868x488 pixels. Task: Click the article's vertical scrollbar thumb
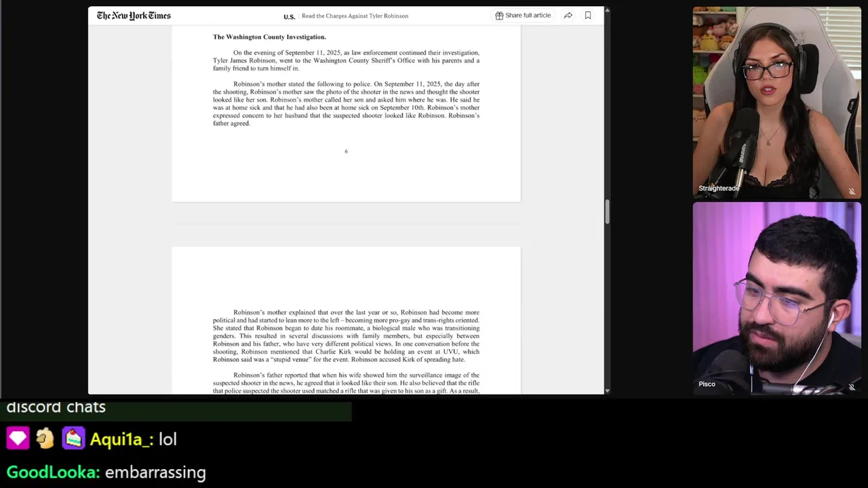click(607, 211)
